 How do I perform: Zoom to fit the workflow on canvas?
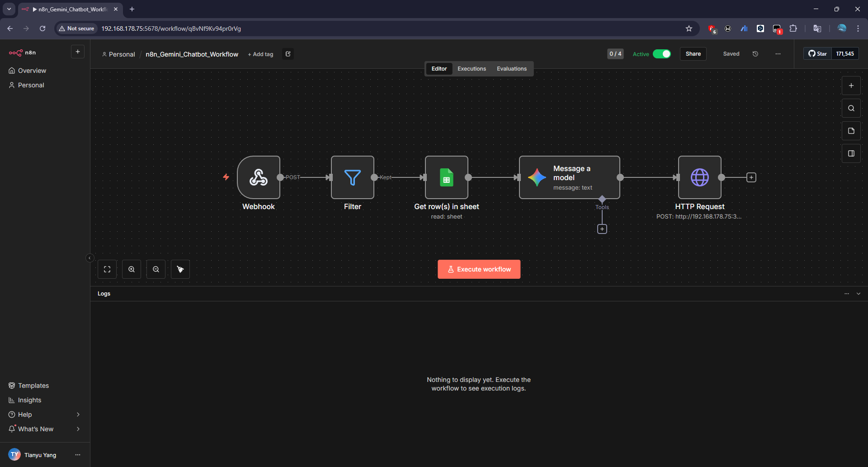[x=107, y=269]
